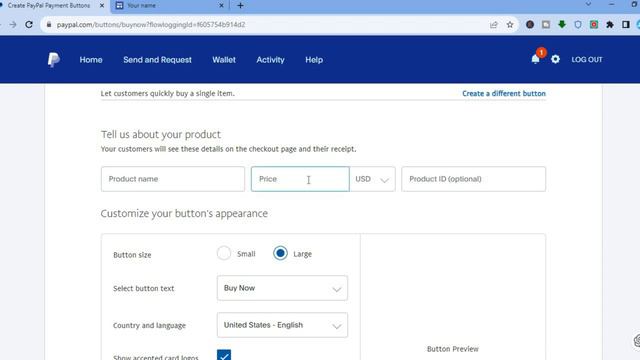
Task: Open the tab search chevron
Action: (588, 4)
